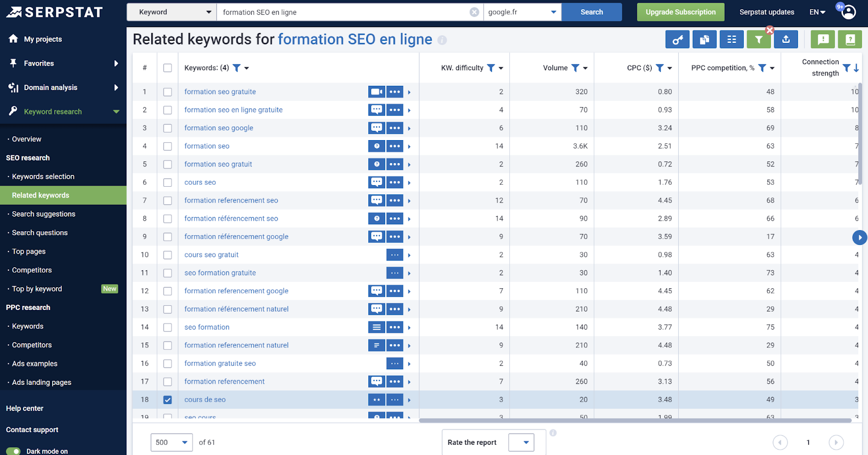Click the blue scroll-right arrow circle
This screenshot has height=455, width=868.
tap(860, 237)
